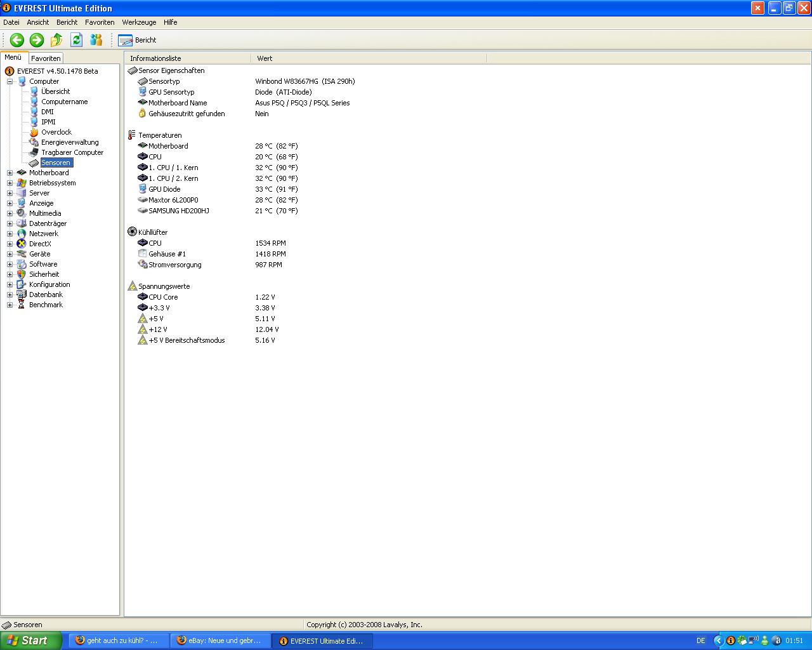Select the +5 V Bereitschaftsmodus row
Viewport: 812px width, 650px height.
(206, 340)
